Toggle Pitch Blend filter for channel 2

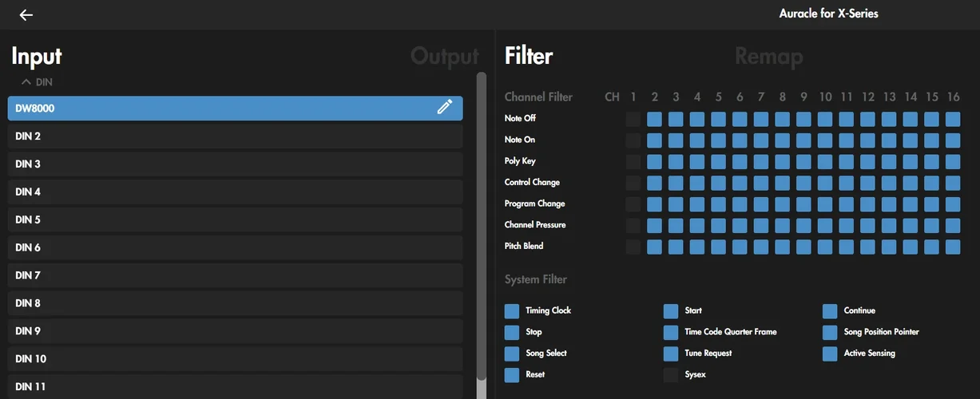tap(655, 247)
